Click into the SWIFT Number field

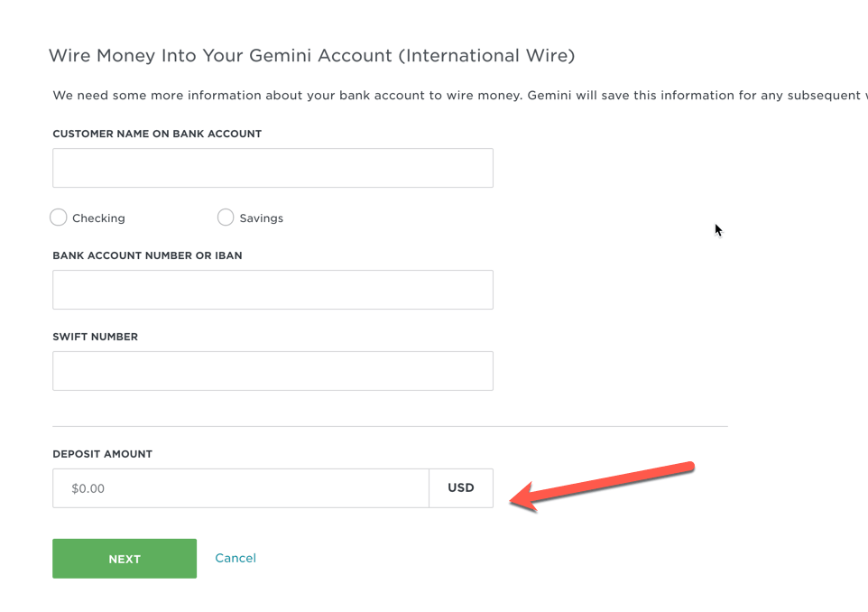click(272, 371)
